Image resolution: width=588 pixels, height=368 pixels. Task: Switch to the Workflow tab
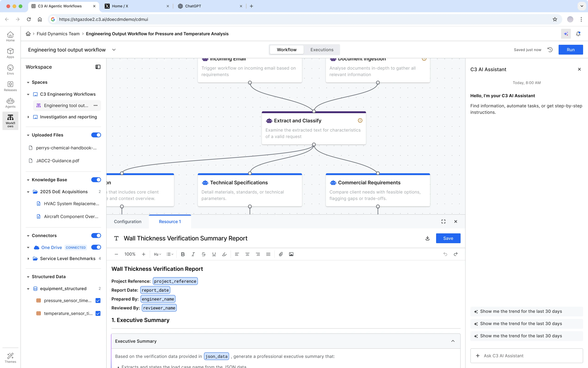(286, 50)
